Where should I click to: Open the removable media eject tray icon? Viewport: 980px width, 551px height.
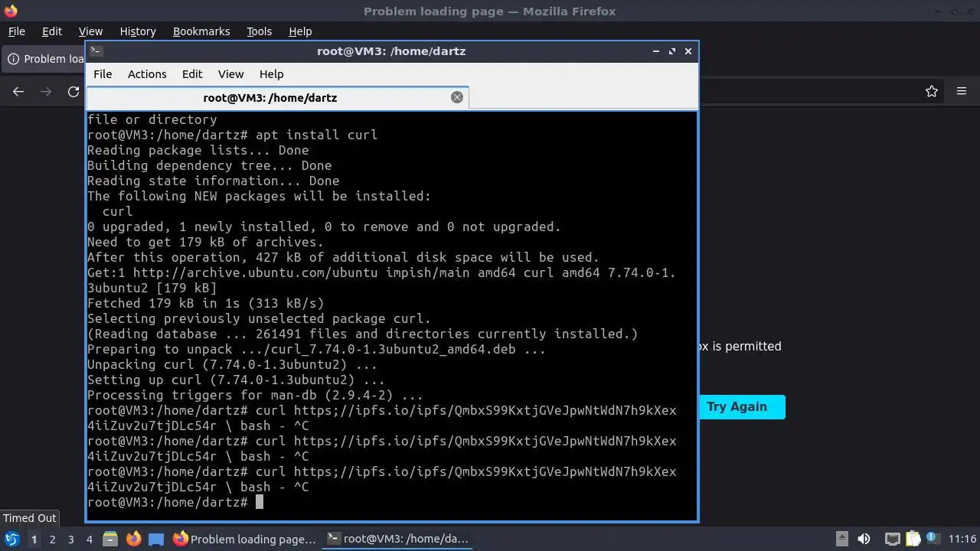click(841, 540)
